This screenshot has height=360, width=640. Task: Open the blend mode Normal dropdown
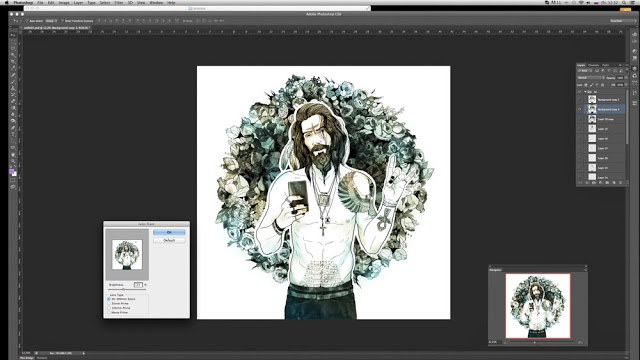point(591,78)
